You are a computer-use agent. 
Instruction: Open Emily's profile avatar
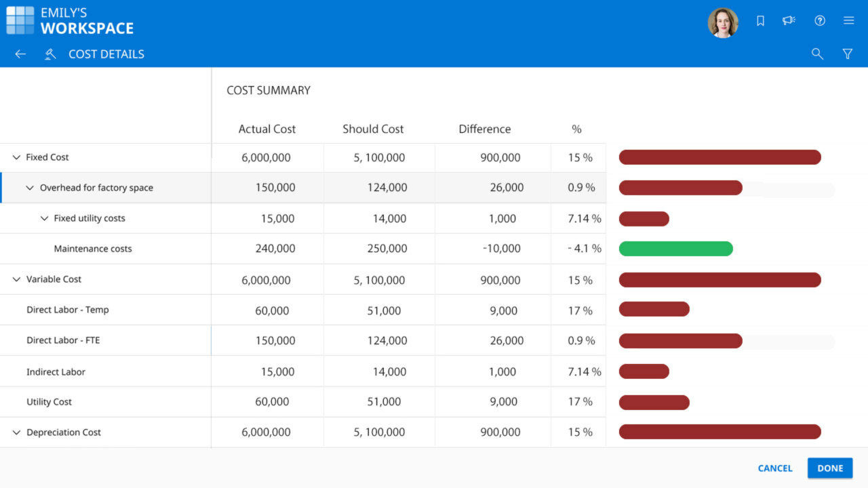click(x=723, y=22)
